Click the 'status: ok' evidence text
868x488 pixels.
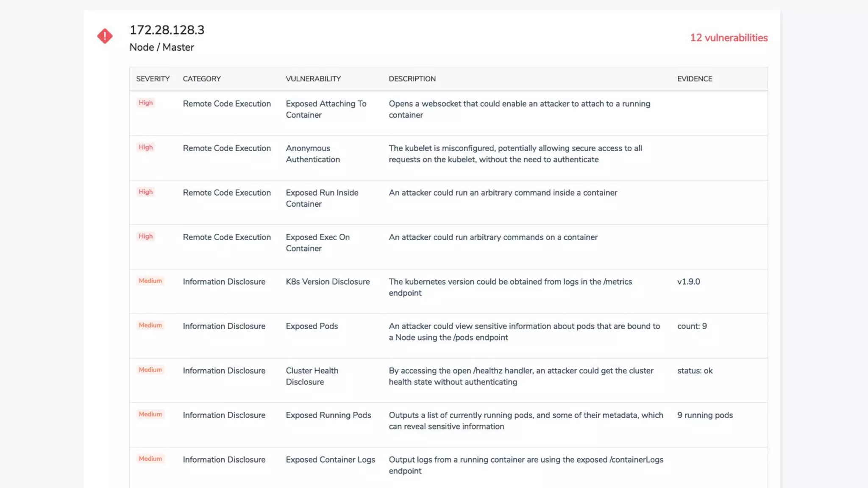click(x=695, y=371)
